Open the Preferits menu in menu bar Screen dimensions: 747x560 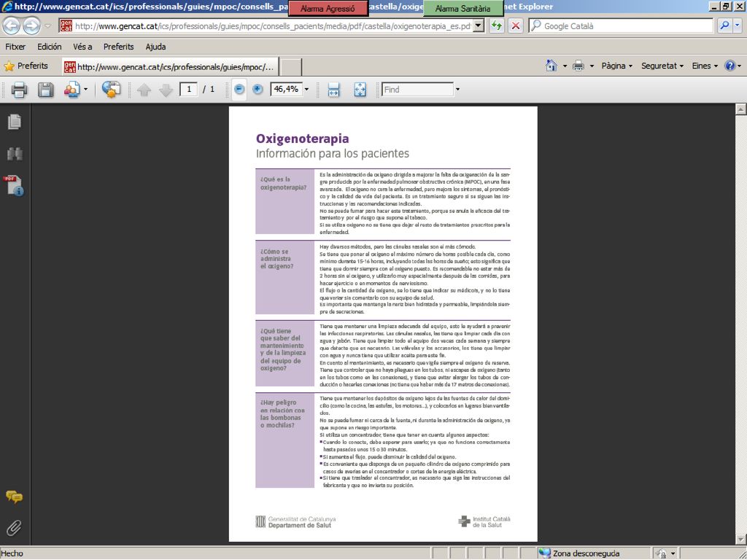[x=119, y=47]
